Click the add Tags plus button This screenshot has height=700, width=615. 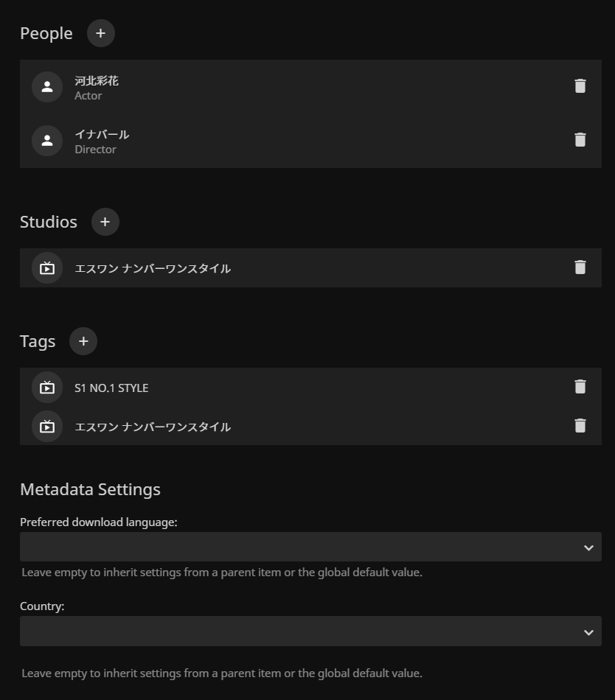(x=83, y=341)
